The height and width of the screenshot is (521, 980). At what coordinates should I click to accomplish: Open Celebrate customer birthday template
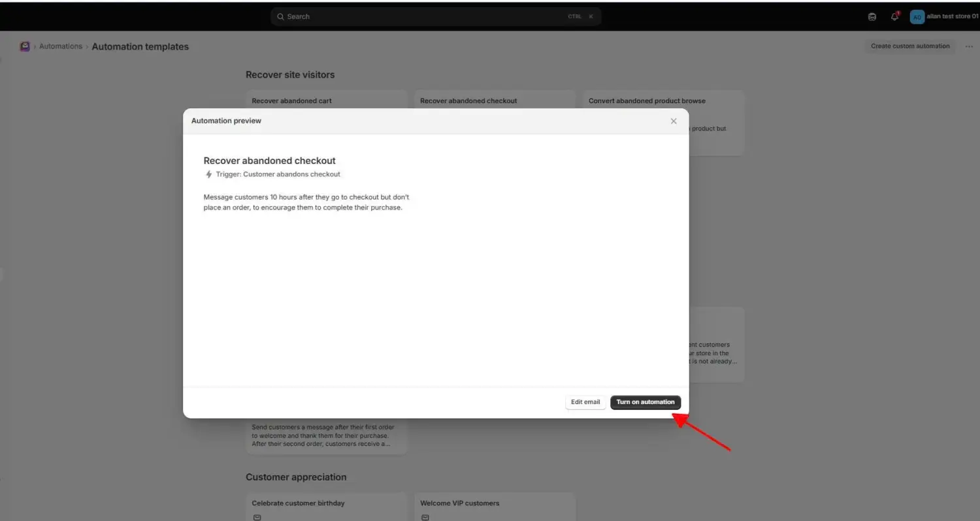[327, 507]
